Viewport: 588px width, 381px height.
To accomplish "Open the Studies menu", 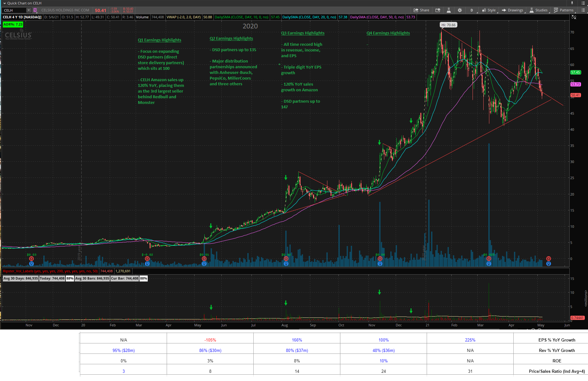I will tap(539, 10).
